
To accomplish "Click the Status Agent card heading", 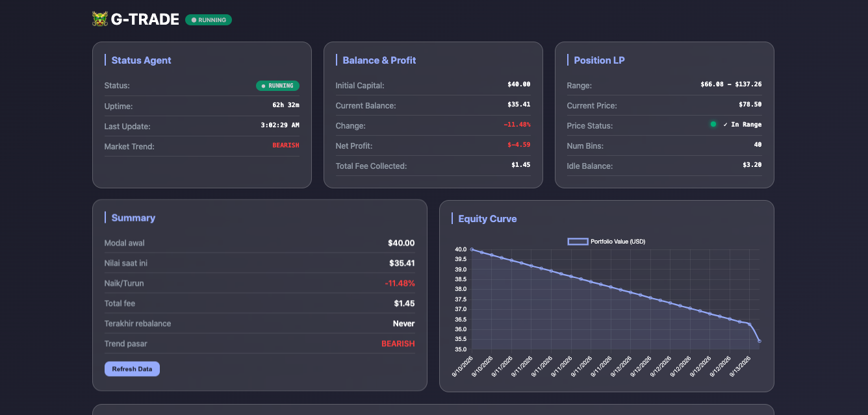I will click(142, 60).
